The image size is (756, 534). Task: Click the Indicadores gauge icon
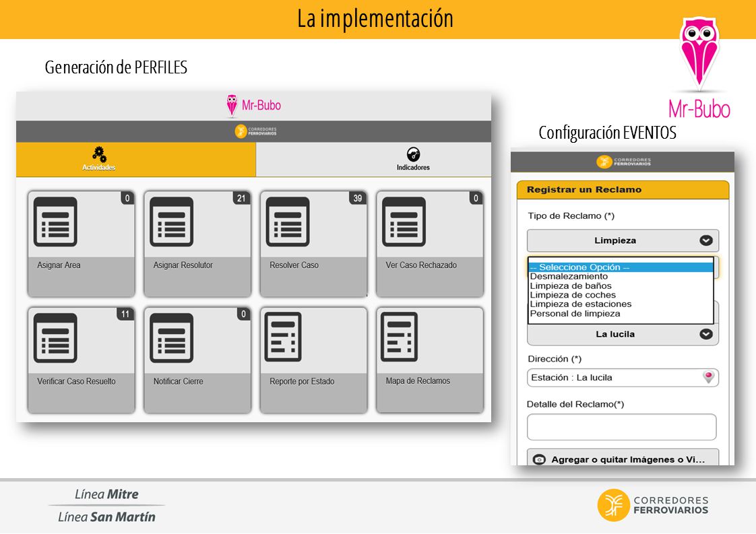coord(413,154)
